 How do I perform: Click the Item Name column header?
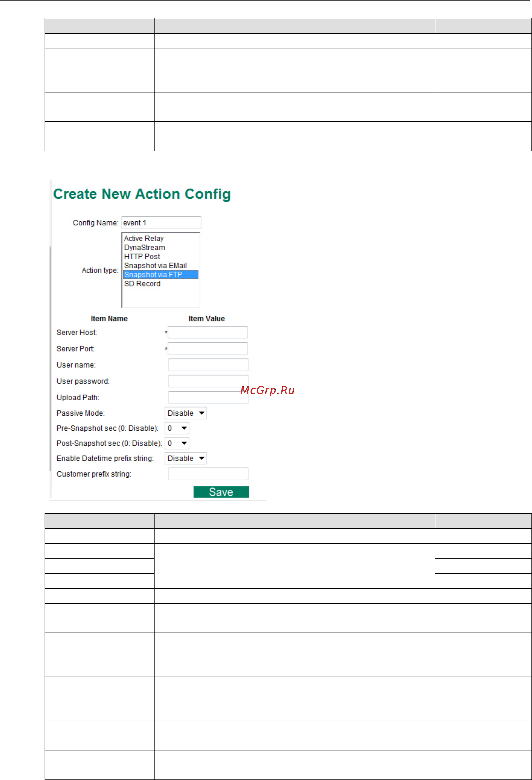pos(109,318)
